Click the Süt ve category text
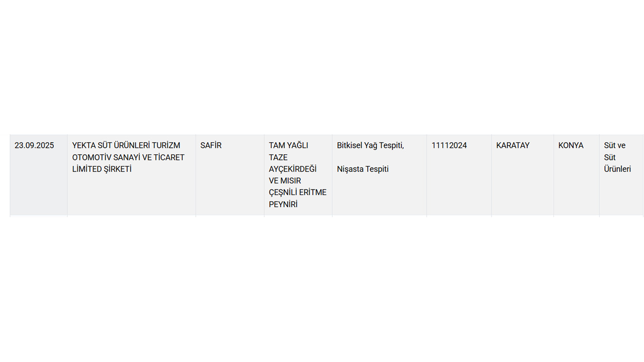Image resolution: width=644 pixels, height=362 pixels. 614,145
